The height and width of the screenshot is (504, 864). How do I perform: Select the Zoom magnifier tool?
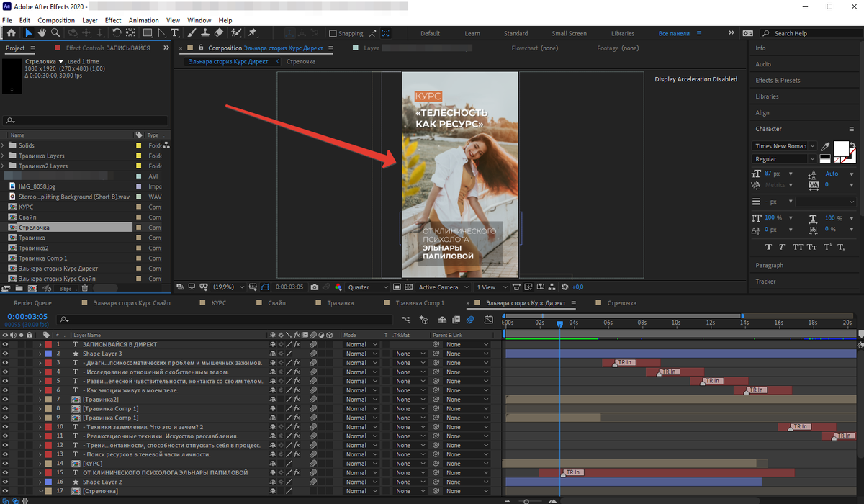(55, 32)
